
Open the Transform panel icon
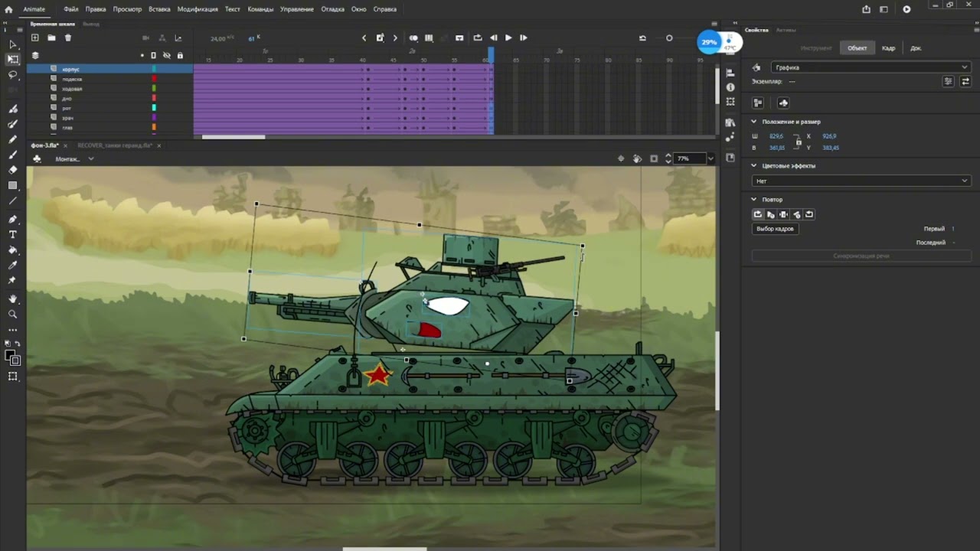730,102
